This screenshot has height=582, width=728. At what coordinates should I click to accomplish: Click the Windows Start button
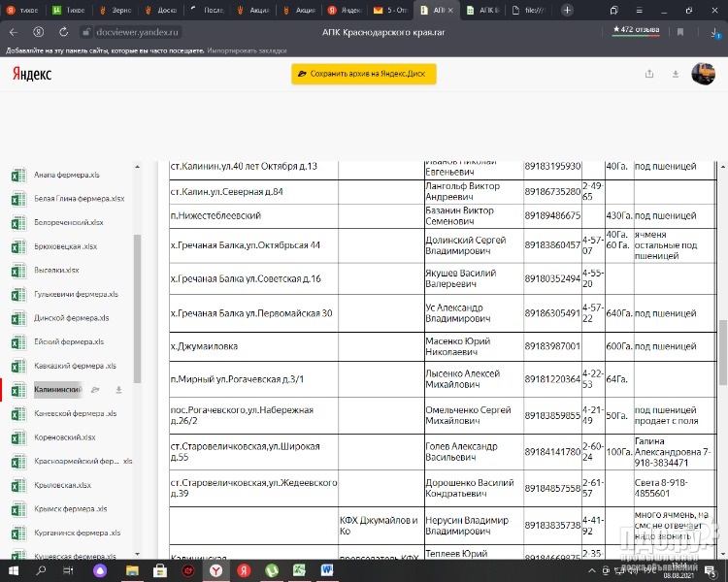[14, 570]
